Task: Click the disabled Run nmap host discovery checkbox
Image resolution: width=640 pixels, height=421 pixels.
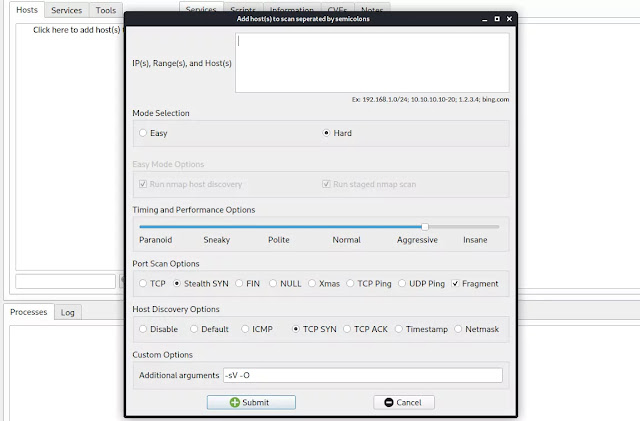Action: [142, 184]
